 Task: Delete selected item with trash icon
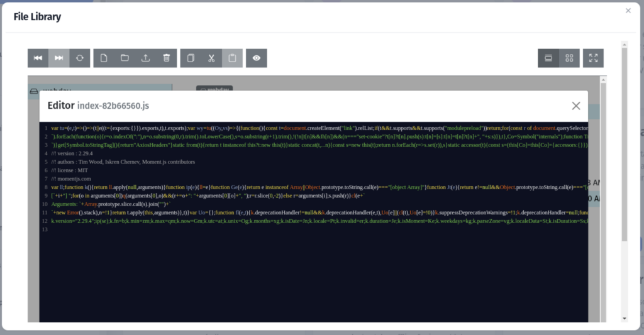click(x=166, y=58)
